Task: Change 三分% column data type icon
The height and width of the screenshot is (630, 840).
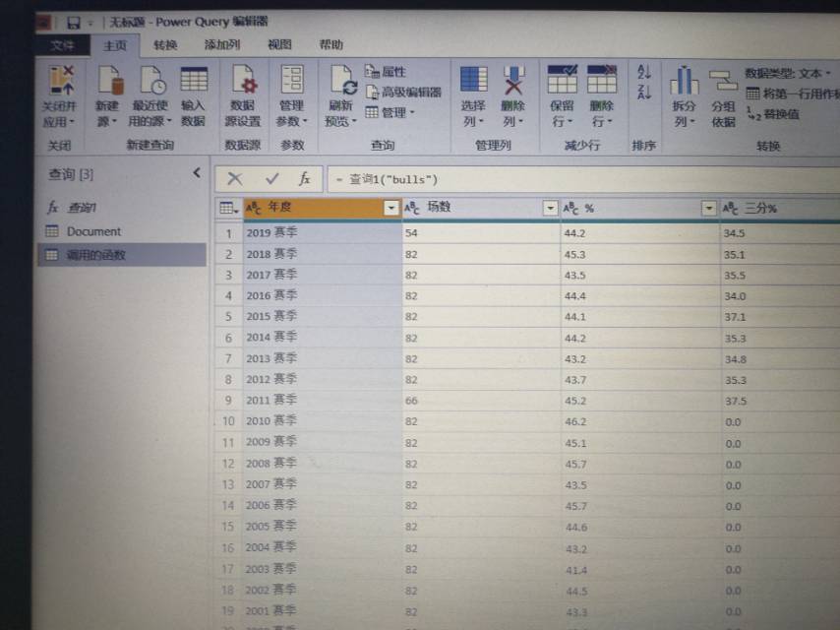Action: click(x=730, y=208)
